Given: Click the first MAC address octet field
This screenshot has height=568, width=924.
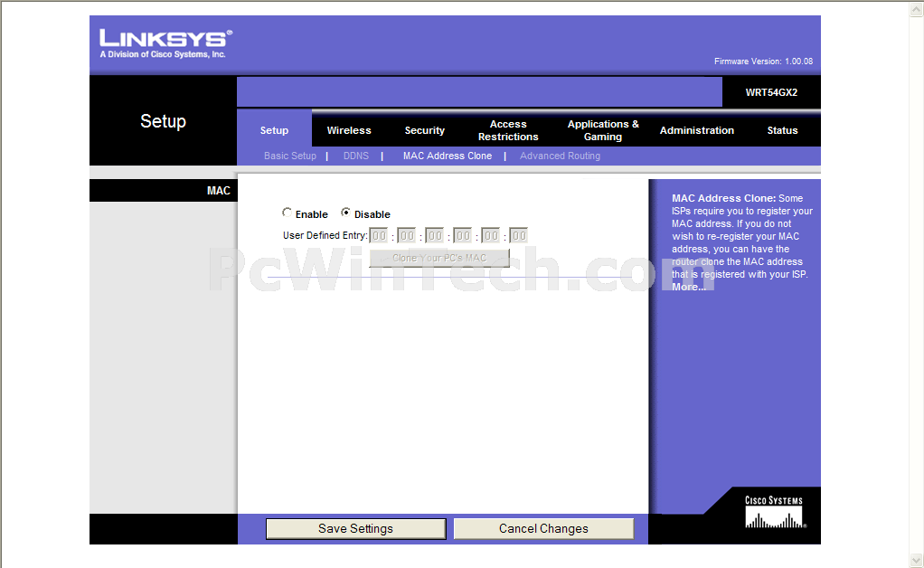Looking at the screenshot, I should point(378,236).
